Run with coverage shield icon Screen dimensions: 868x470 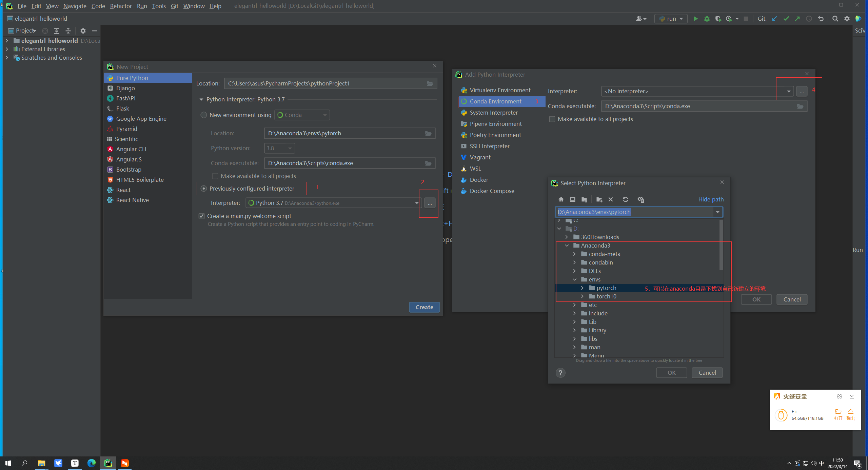[718, 19]
